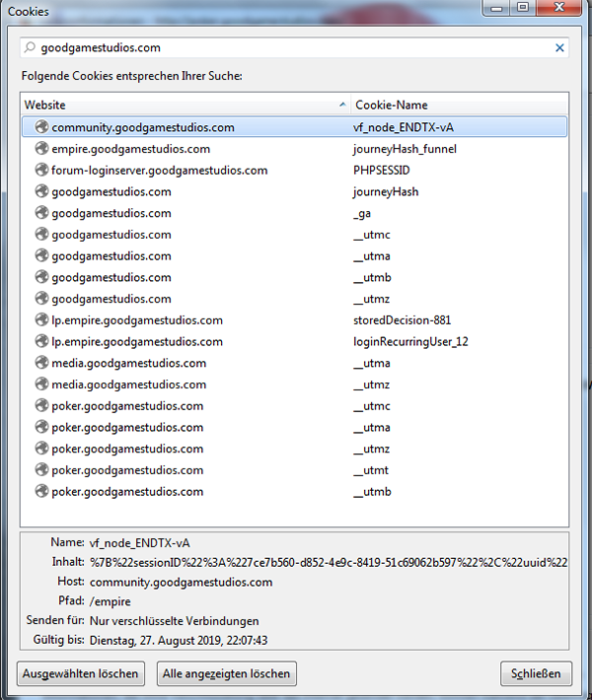Click the Inhalt value field
This screenshot has height=700, width=592.
pyautogui.click(x=329, y=563)
